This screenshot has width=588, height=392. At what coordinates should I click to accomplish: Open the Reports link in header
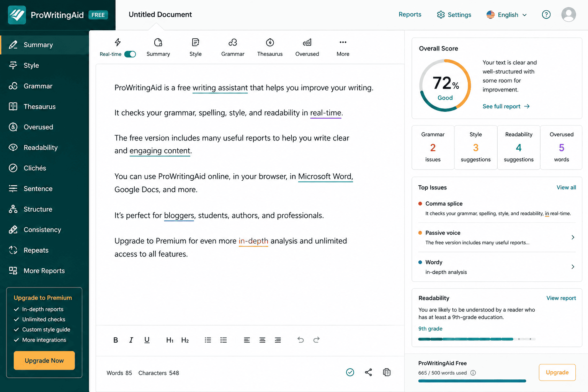(x=410, y=15)
